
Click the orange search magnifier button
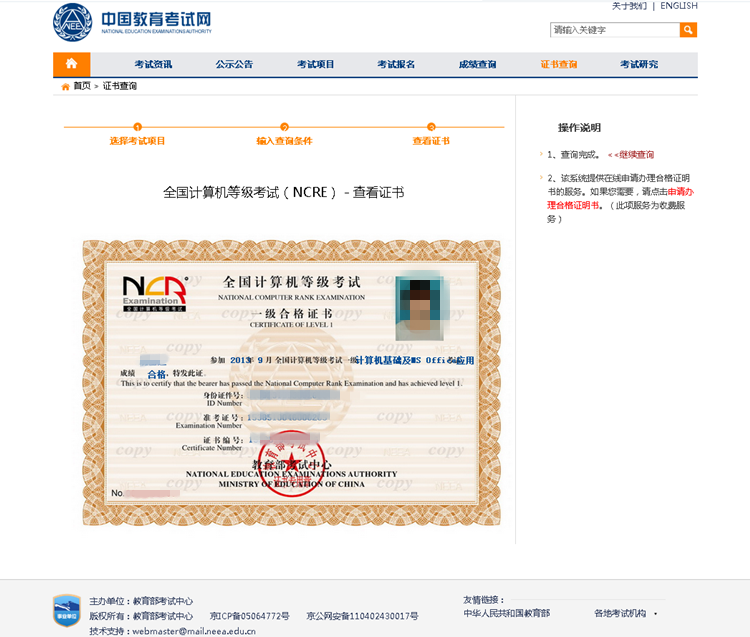pos(688,30)
